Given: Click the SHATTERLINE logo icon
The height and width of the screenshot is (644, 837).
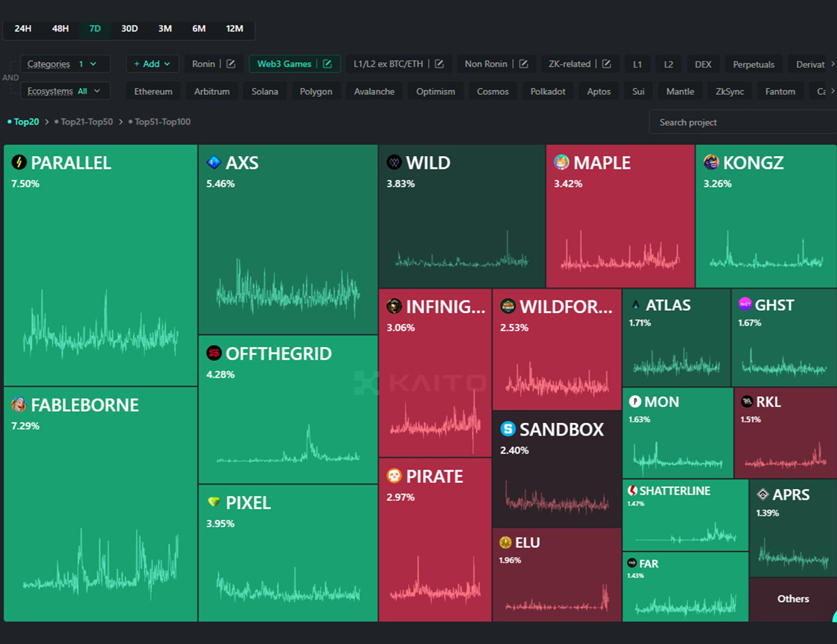Looking at the screenshot, I should coord(633,491).
